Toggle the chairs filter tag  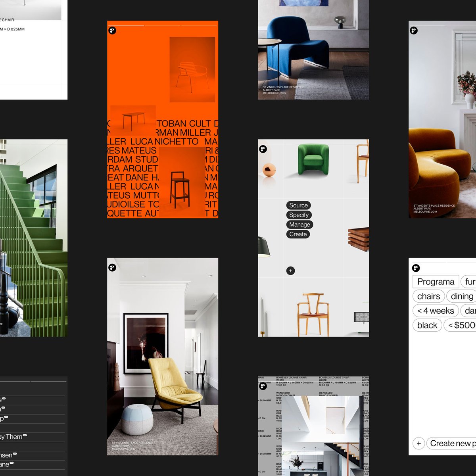[428, 296]
